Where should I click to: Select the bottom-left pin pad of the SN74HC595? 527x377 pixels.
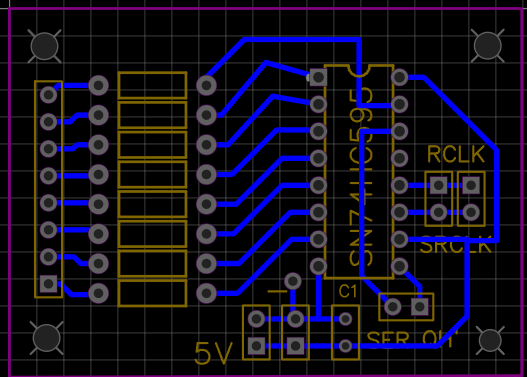[318, 266]
